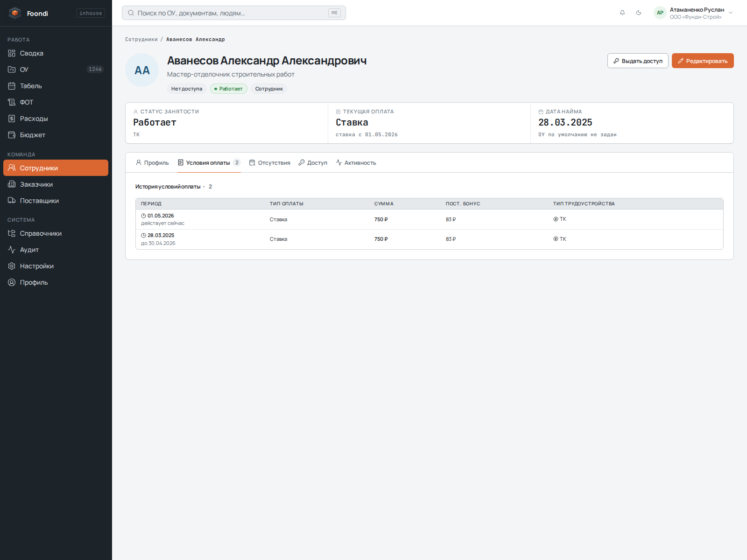Expand the Атаманенко Руслан user menu chevron
This screenshot has height=560, width=747.
731,13
